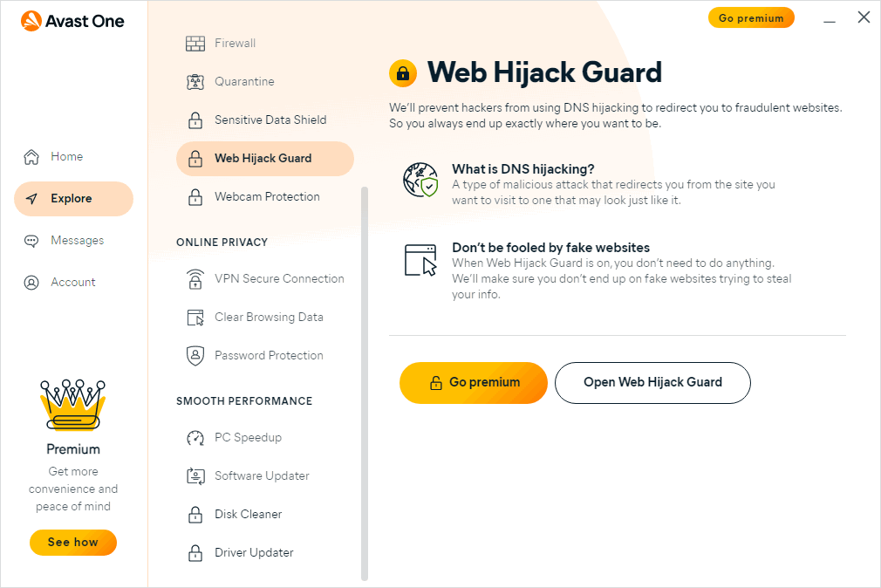Click the Driver Updater lock icon
The height and width of the screenshot is (588, 881).
pyautogui.click(x=195, y=552)
